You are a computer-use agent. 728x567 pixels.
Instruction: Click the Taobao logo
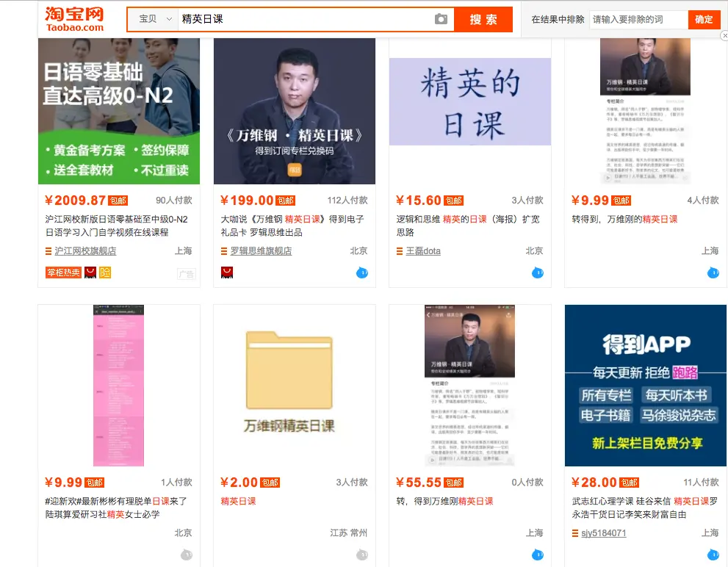click(x=74, y=19)
